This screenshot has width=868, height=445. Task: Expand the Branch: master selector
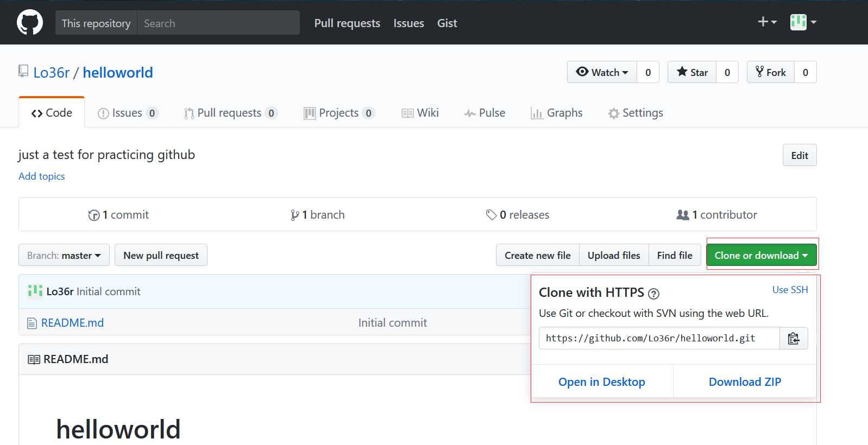(64, 255)
